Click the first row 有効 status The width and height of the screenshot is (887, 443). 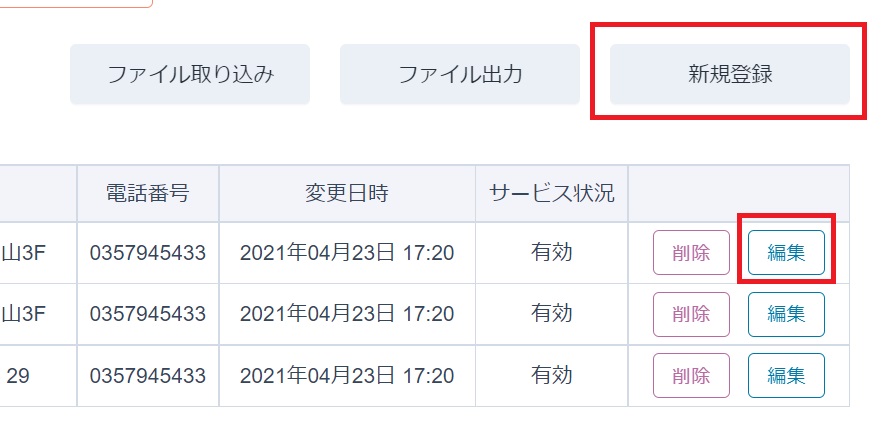(551, 253)
